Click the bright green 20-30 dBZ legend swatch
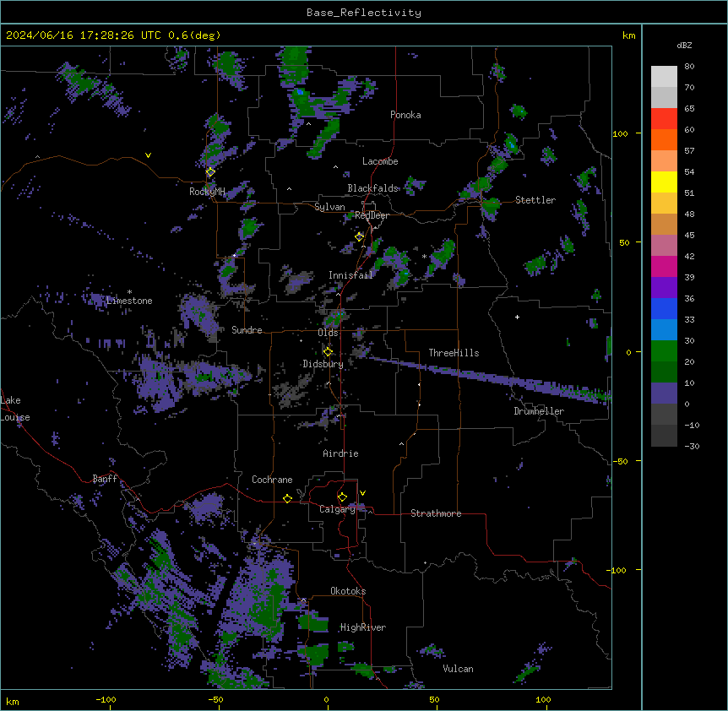The width and height of the screenshot is (728, 711). tap(664, 351)
